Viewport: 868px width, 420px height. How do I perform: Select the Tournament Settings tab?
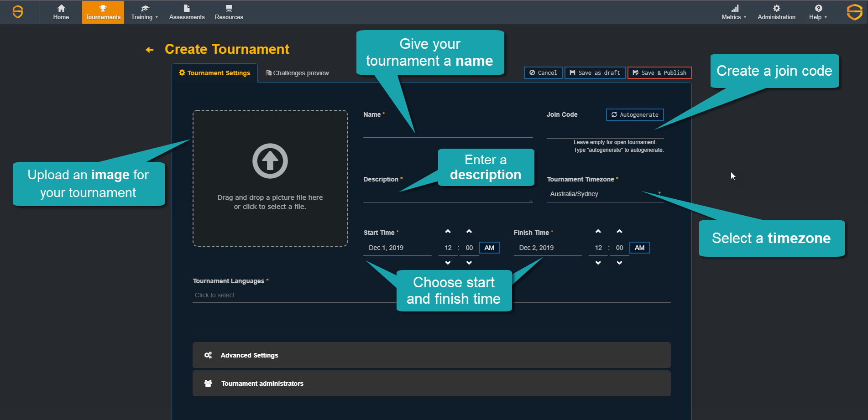pos(214,73)
